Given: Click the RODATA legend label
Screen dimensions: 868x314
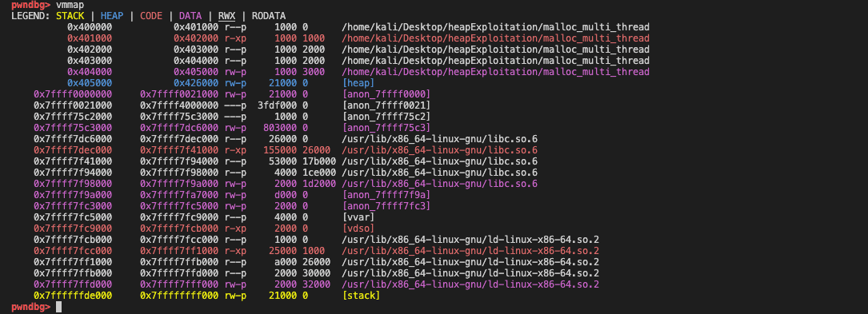Looking at the screenshot, I should pyautogui.click(x=269, y=16).
